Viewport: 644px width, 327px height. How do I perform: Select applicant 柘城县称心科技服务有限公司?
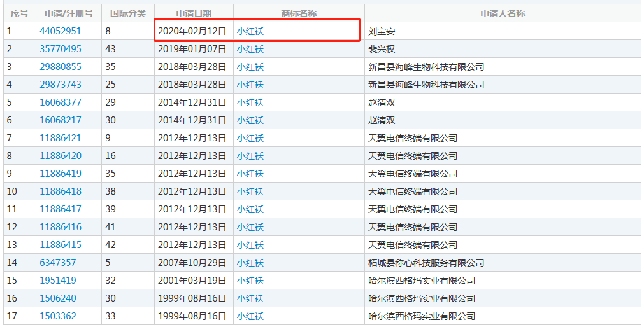(x=426, y=263)
